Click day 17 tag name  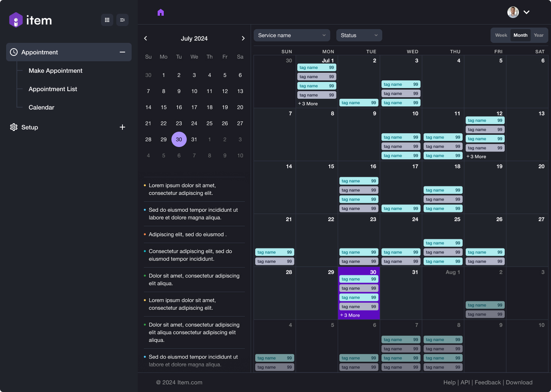click(x=401, y=209)
